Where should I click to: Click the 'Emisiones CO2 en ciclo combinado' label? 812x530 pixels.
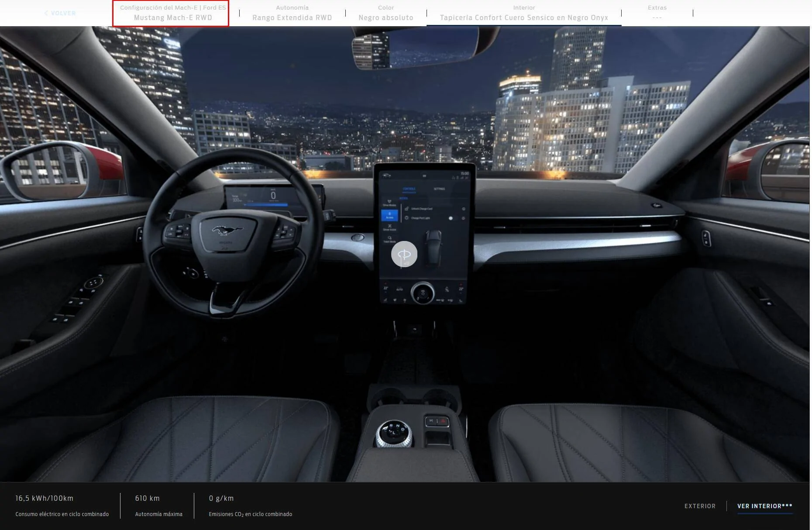tap(251, 514)
